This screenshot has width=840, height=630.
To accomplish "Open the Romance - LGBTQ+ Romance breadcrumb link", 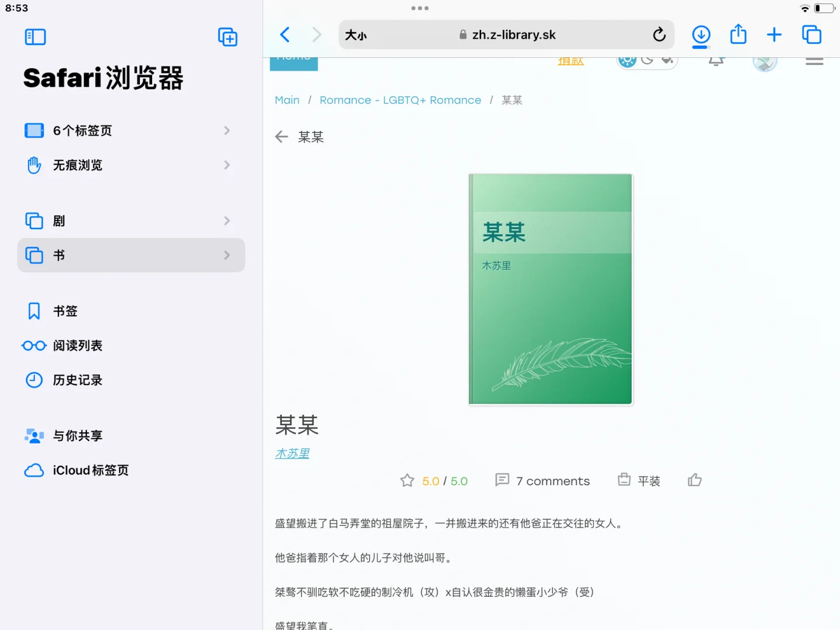I will 400,100.
